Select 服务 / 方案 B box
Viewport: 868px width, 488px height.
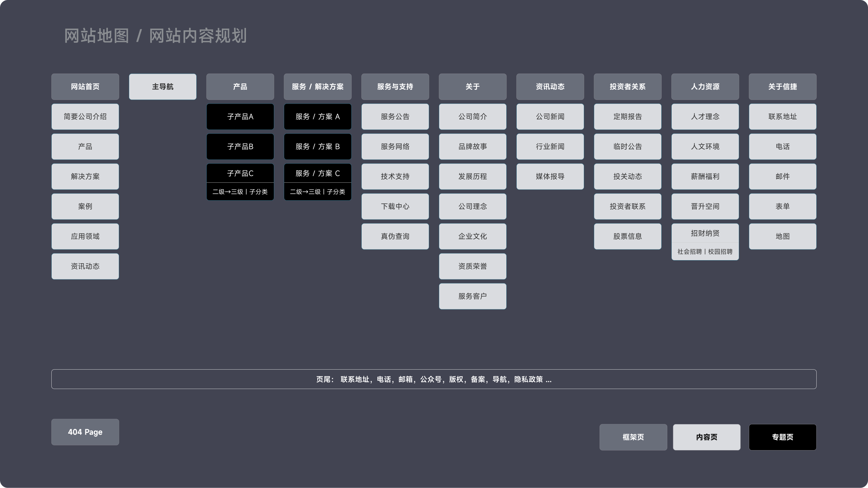318,147
